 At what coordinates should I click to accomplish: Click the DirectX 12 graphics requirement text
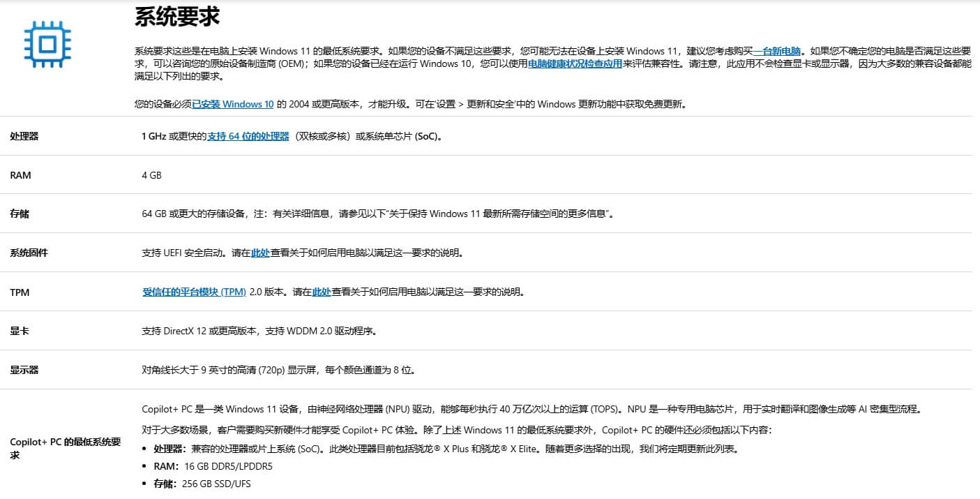pos(259,331)
